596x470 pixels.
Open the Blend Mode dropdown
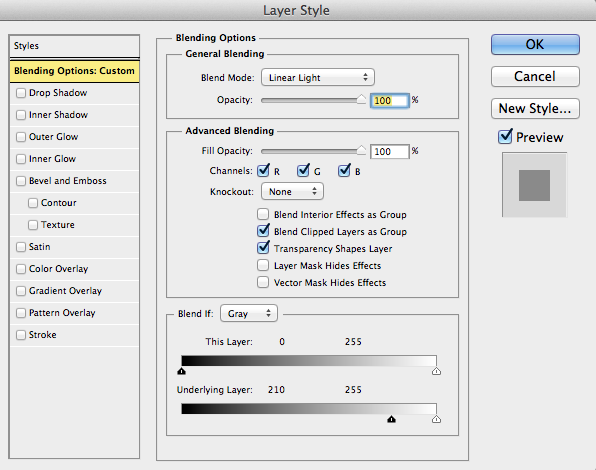[318, 78]
